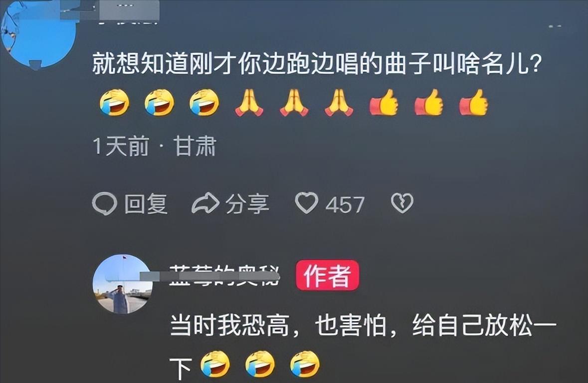Screen dimensions: 588x383
Task: Tap the red 作者 badge
Action: 327,275
